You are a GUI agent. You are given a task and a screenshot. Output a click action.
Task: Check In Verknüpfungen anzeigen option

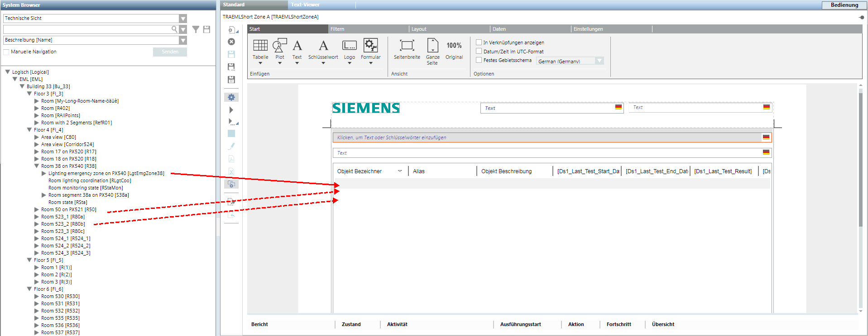pyautogui.click(x=479, y=43)
